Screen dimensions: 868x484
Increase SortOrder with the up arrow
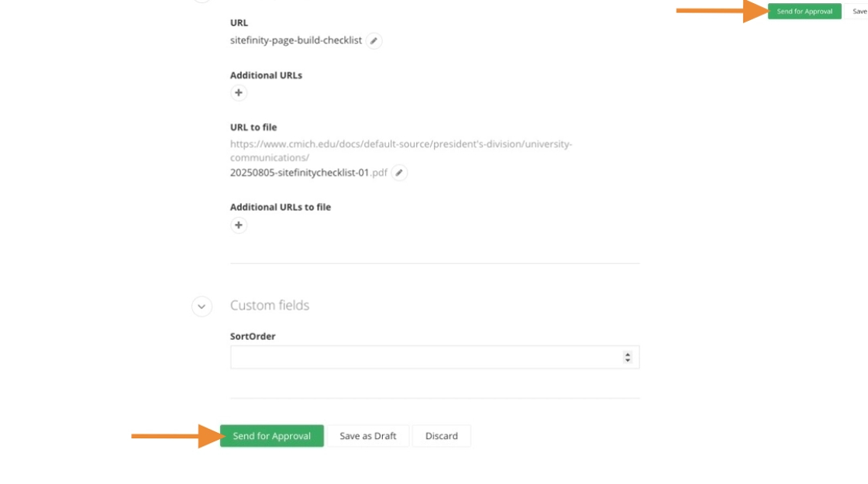tap(628, 354)
